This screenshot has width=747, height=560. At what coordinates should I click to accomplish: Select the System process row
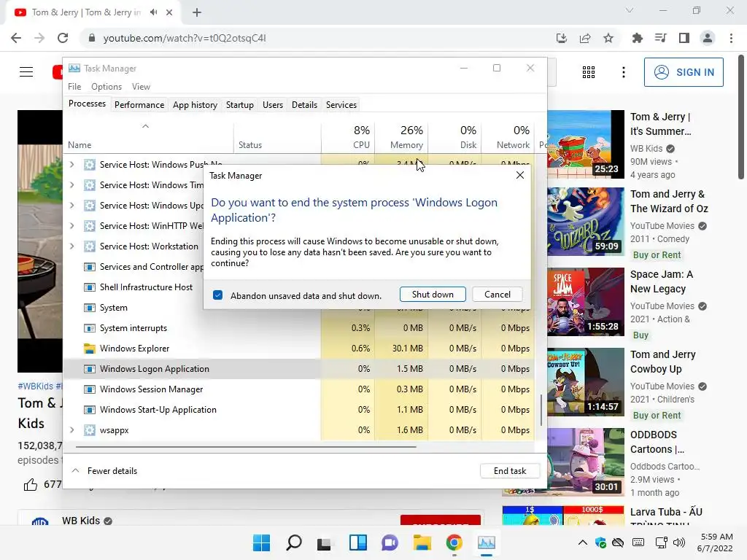133,308
